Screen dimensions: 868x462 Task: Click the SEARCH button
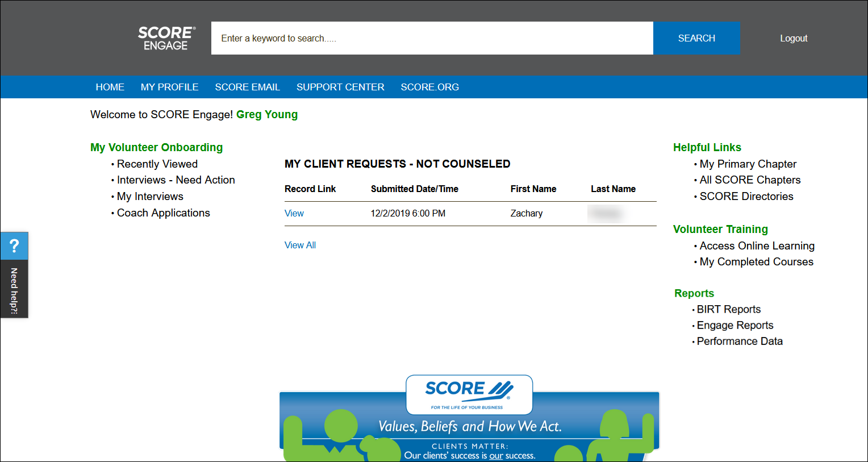[x=696, y=38]
